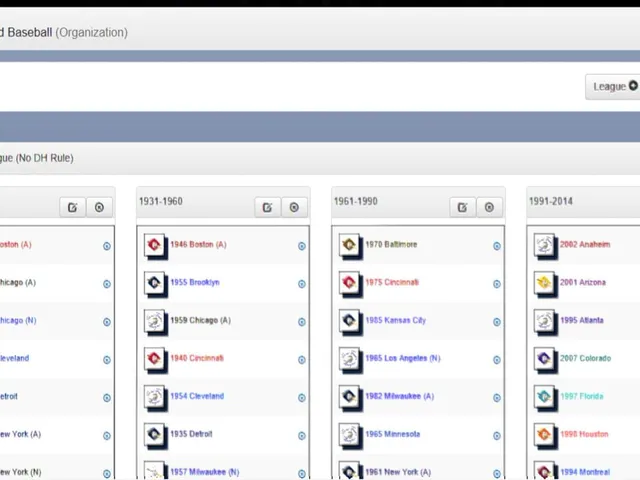640x480 pixels.
Task: Delete the 1961-1990 division
Action: (489, 207)
